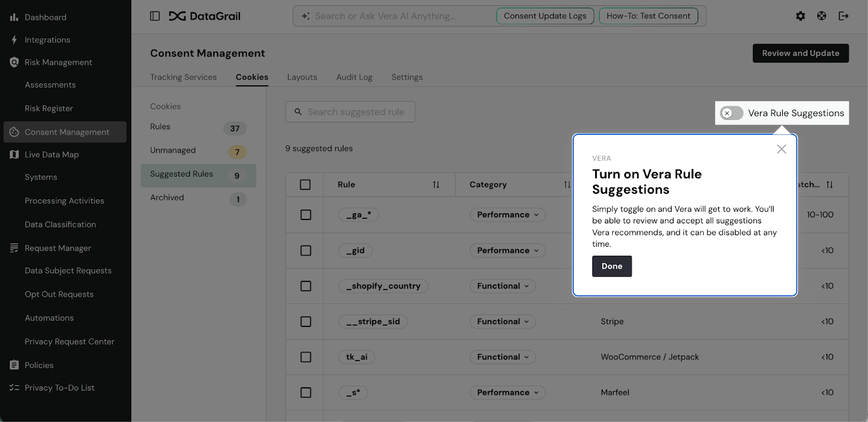This screenshot has width=868, height=422.
Task: Open category dropdown for _ga_* rule
Action: (507, 215)
